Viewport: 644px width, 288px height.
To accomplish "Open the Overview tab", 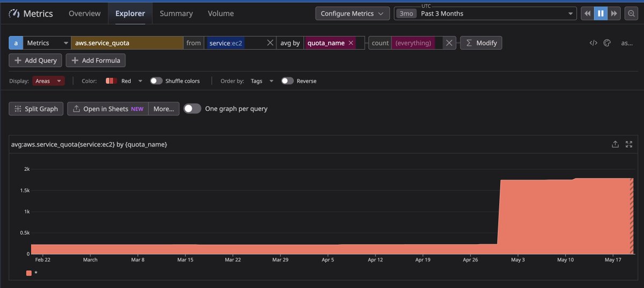I will 84,13.
